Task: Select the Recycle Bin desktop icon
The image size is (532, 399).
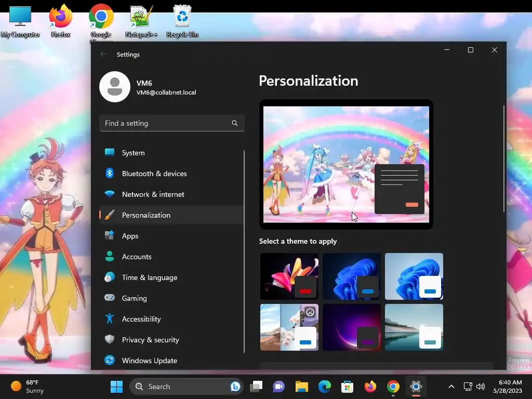Action: pos(182,21)
